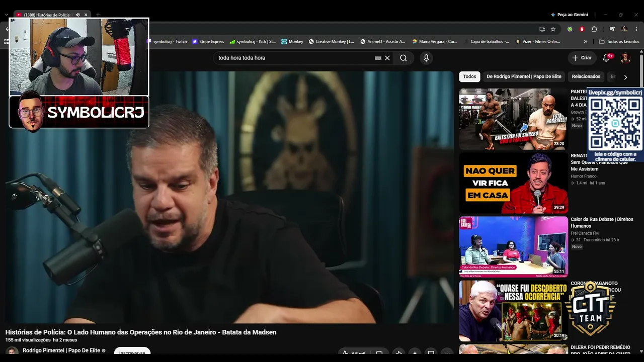Open the symbolicrj - Kick bookmark
Viewport: 644px width, 362px height.
click(x=253, y=42)
